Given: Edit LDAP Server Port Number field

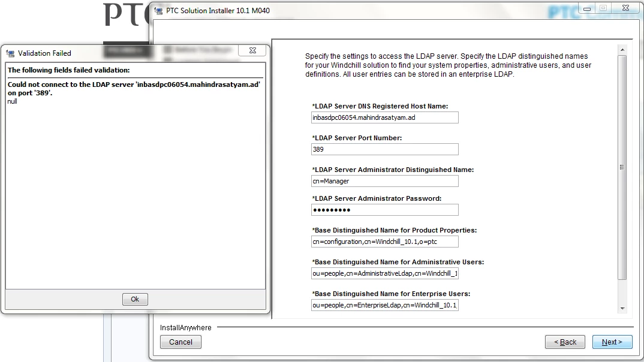Looking at the screenshot, I should tap(385, 149).
